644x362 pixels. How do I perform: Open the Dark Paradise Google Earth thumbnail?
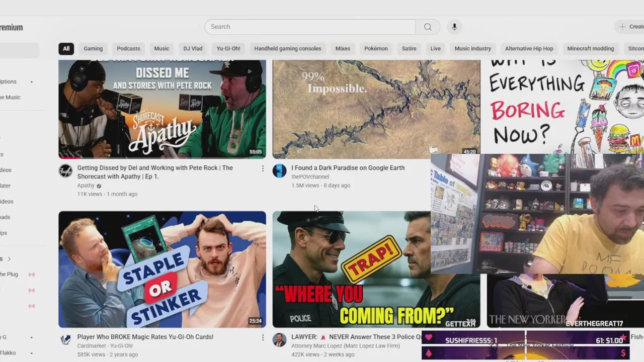click(x=376, y=109)
